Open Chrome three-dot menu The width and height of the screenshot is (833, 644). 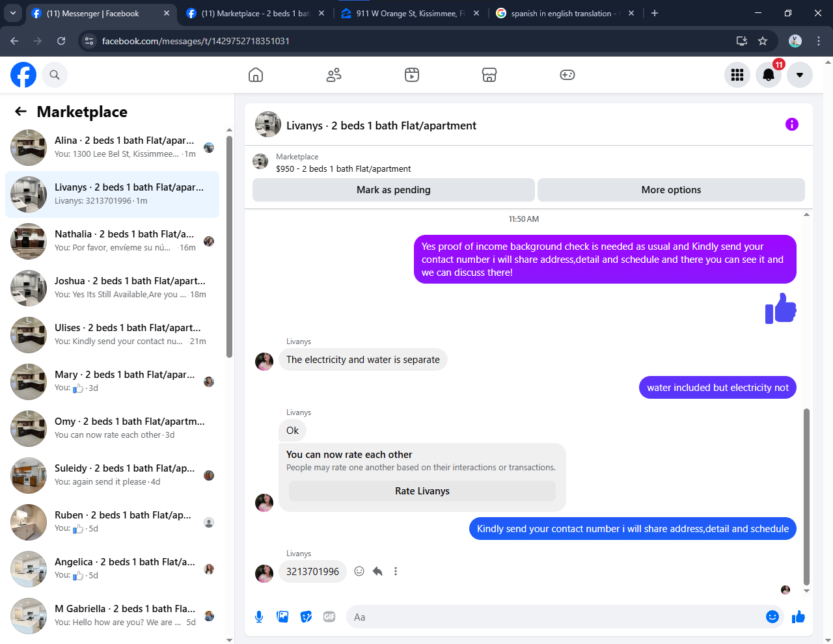[x=819, y=41]
